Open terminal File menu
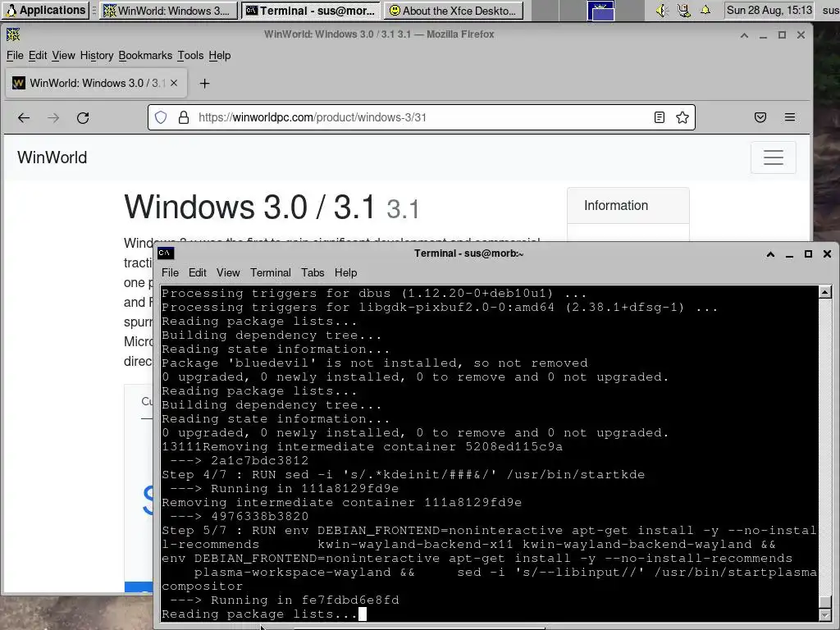Screen dimensions: 840x630 pos(170,272)
